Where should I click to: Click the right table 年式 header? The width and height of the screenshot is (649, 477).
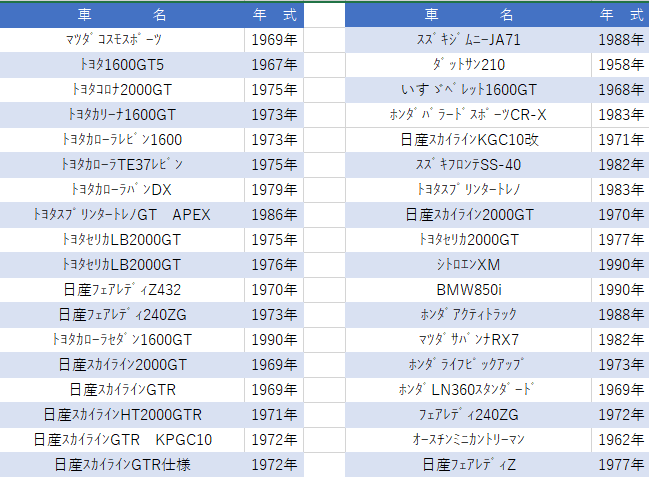pyautogui.click(x=620, y=15)
